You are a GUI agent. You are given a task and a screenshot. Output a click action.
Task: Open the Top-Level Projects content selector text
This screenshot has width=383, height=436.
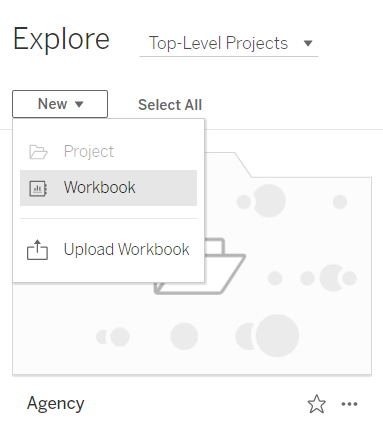point(218,43)
